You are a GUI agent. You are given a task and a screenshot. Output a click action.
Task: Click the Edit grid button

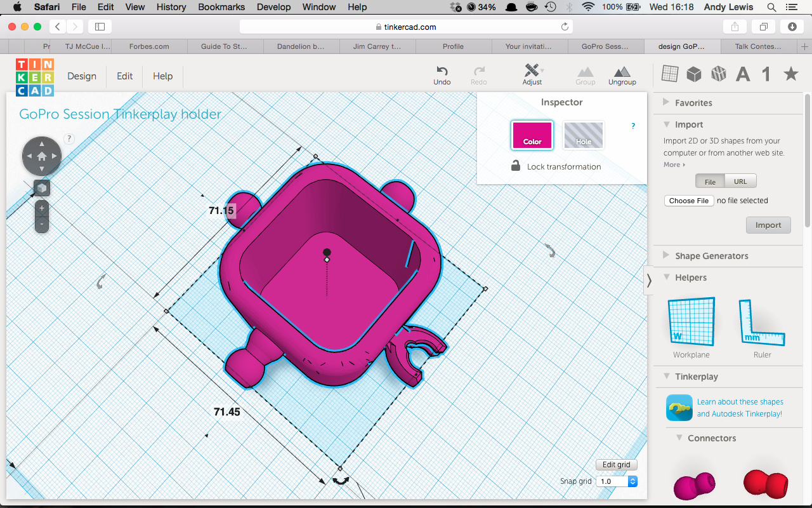[616, 465]
